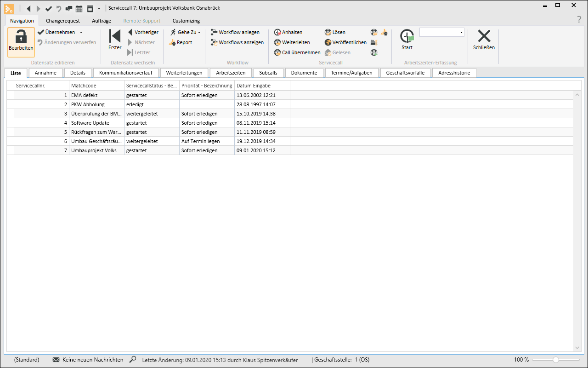Click orange printer icon in Servicecall group
Image resolution: width=588 pixels, height=368 pixels.
point(384,32)
